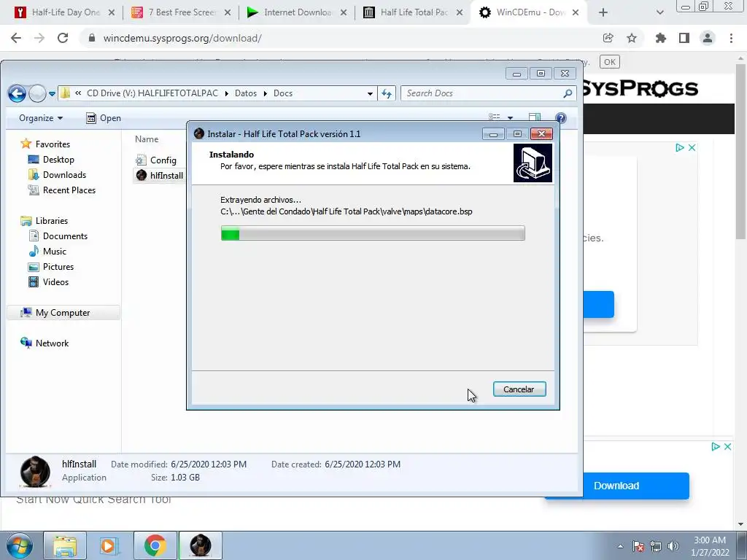Open the Music library

click(x=47, y=251)
